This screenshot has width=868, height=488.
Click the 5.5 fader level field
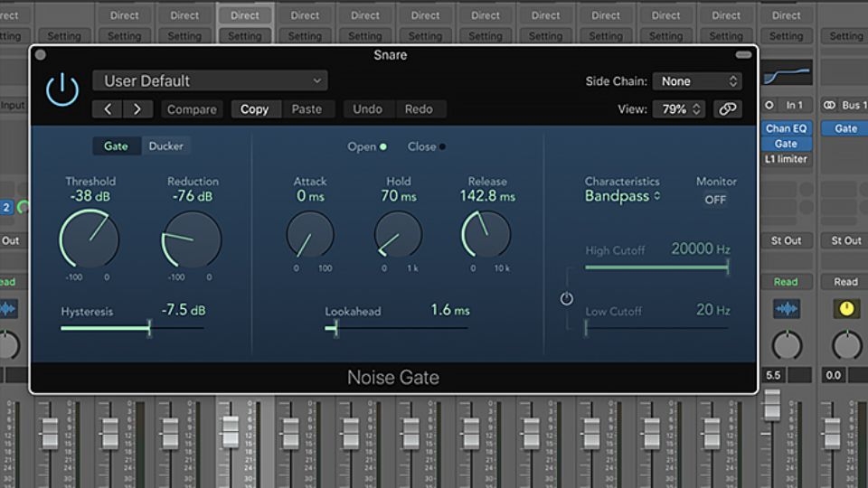click(x=773, y=375)
